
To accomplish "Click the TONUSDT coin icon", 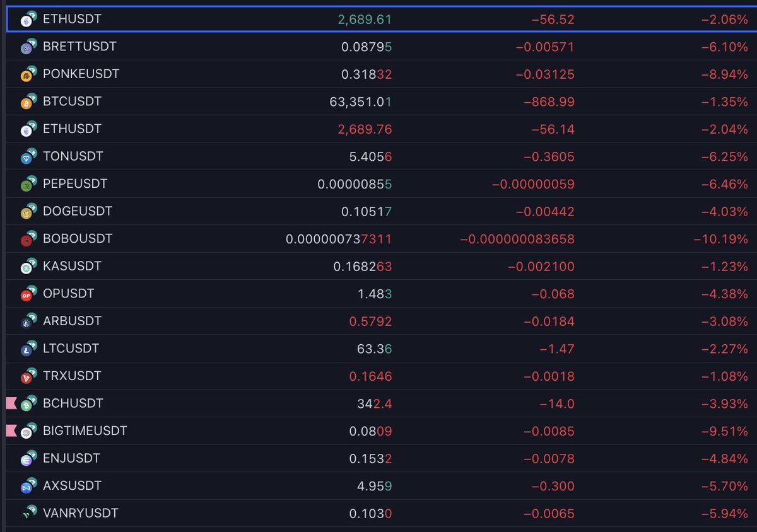I will coord(28,156).
